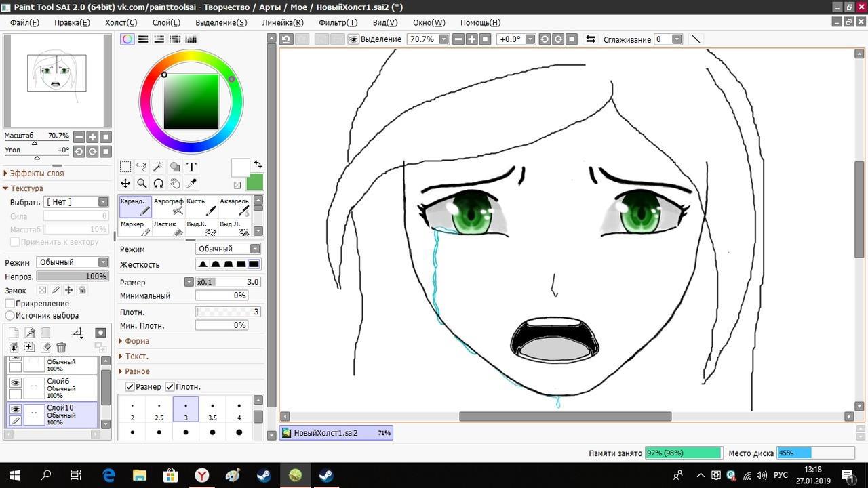Image resolution: width=868 pixels, height=488 pixels.
Task: Open the Фильтр menu
Action: [338, 22]
